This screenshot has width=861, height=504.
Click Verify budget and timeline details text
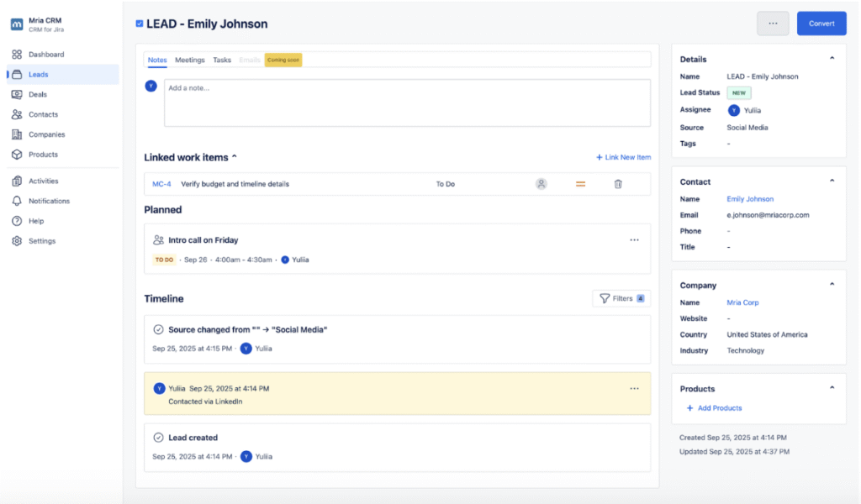235,184
